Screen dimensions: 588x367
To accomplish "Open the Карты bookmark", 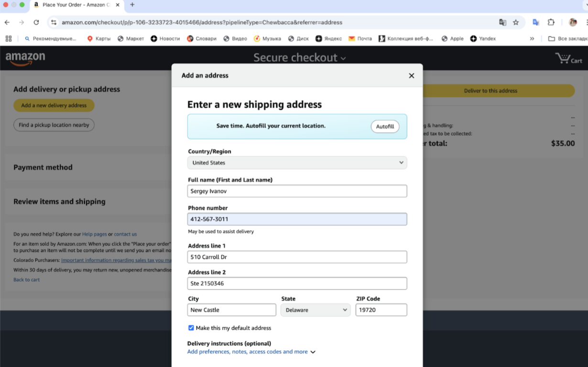I will pos(98,39).
